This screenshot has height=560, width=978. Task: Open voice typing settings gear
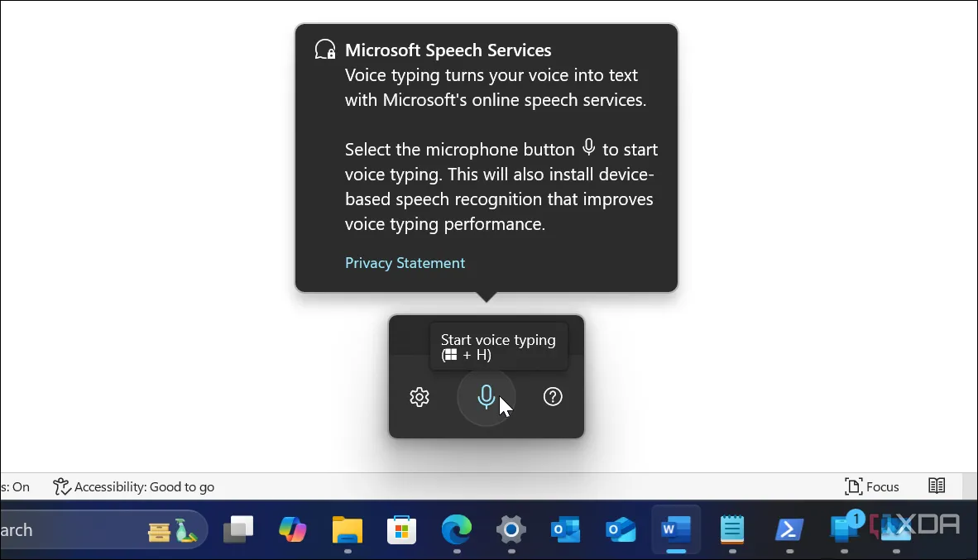419,396
